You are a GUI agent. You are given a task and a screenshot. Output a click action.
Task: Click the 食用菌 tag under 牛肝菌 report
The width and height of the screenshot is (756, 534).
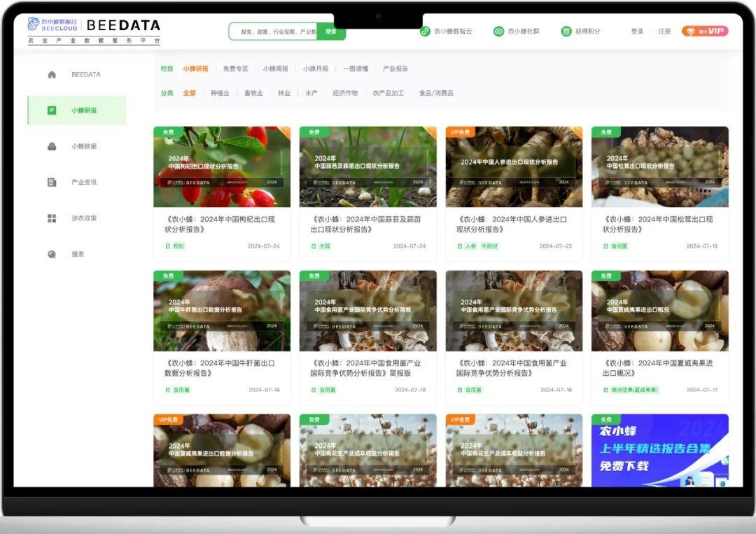pyautogui.click(x=181, y=390)
